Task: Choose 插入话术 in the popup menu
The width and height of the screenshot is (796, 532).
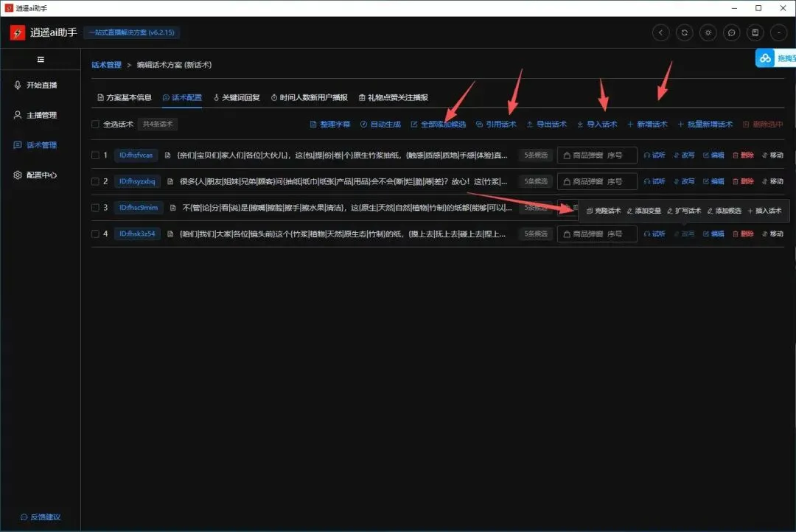Action: pyautogui.click(x=764, y=211)
